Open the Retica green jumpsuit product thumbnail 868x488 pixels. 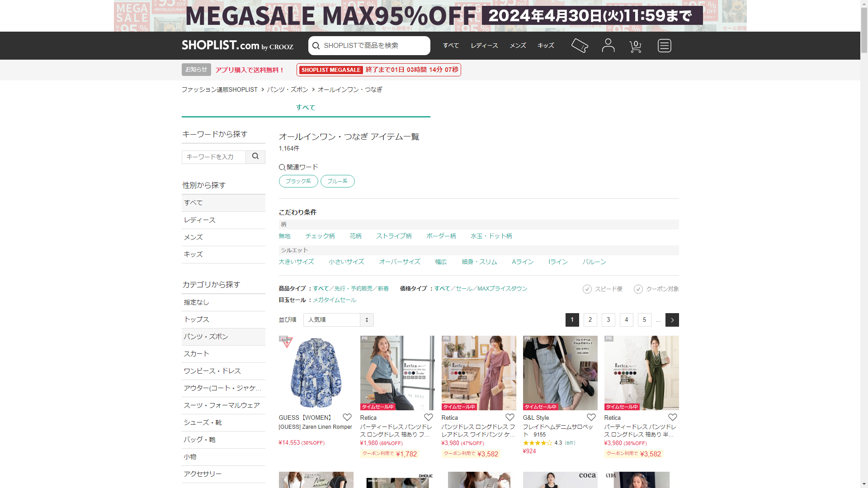coord(642,373)
